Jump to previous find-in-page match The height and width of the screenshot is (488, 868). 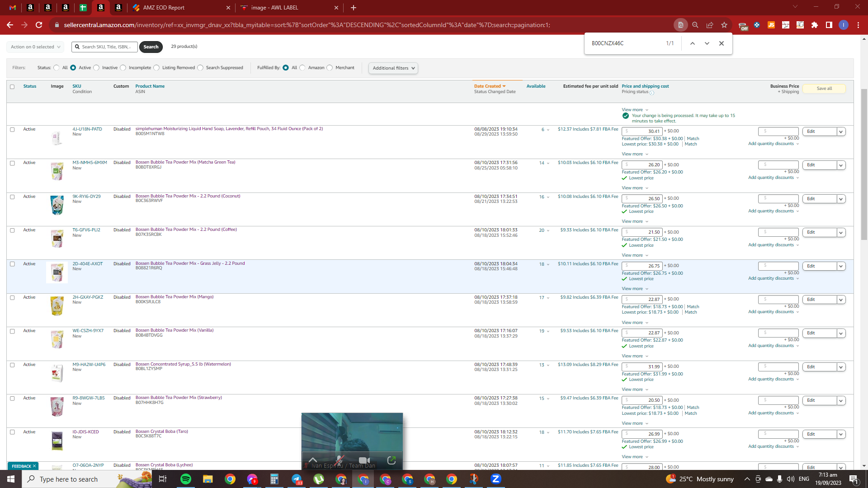692,43
